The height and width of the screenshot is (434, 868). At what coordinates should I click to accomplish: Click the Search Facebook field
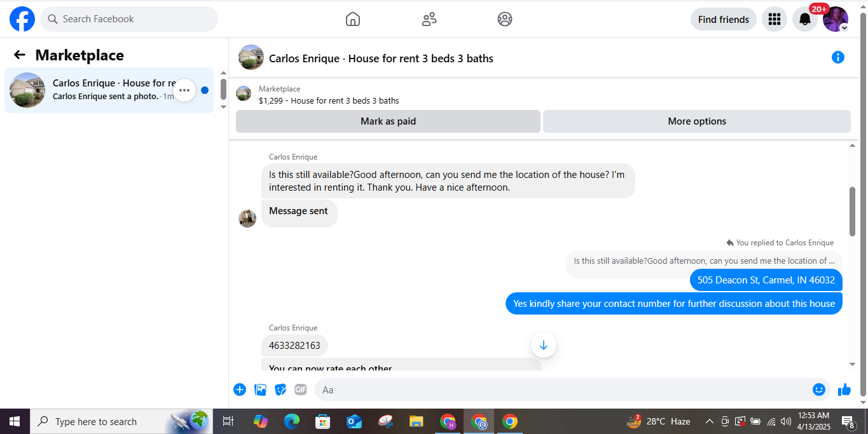[x=129, y=19]
